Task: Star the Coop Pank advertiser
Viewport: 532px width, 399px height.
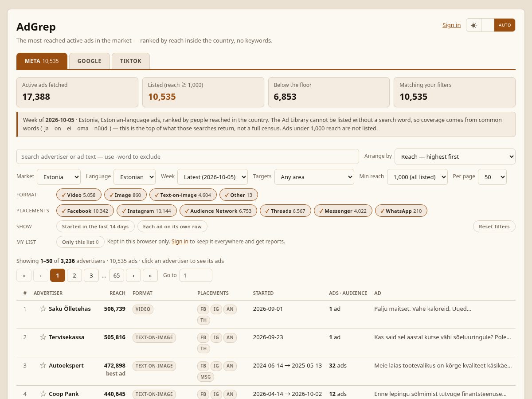Action: click(43, 394)
